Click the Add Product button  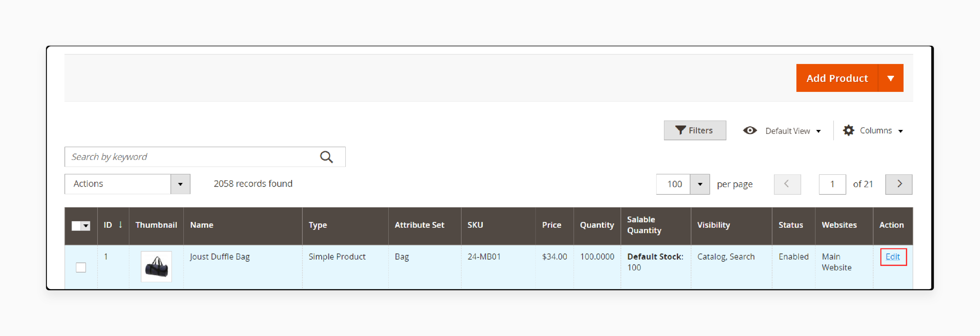[x=837, y=78]
